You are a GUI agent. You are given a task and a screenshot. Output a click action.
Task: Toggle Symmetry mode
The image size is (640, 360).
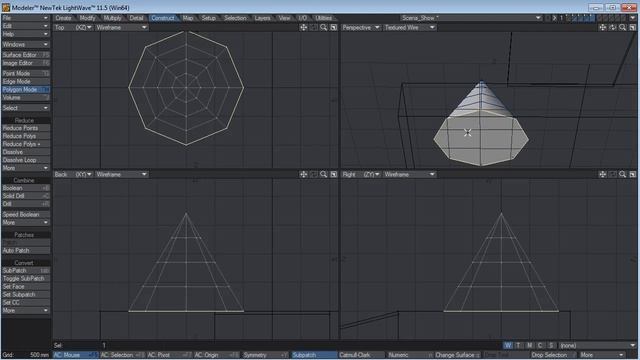(x=265, y=355)
